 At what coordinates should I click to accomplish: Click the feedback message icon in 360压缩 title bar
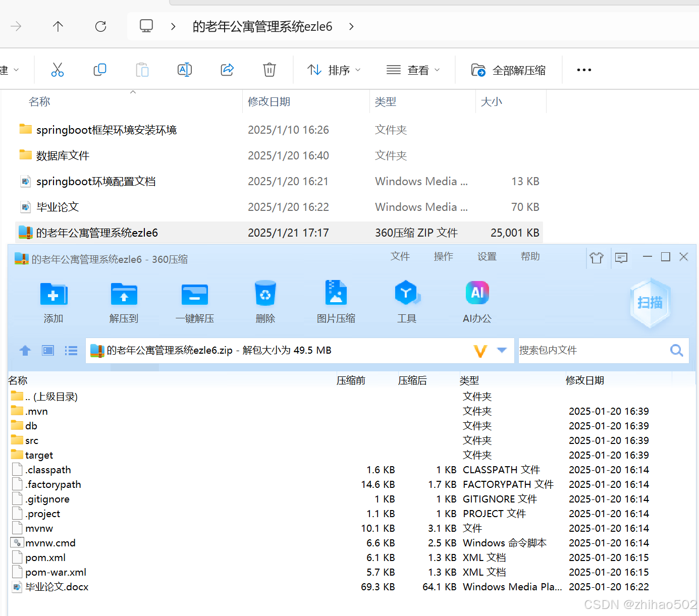coord(621,258)
